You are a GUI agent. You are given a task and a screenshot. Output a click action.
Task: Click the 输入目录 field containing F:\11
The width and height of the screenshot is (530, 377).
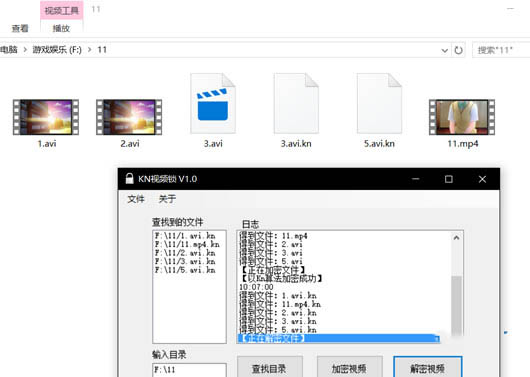pyautogui.click(x=189, y=370)
